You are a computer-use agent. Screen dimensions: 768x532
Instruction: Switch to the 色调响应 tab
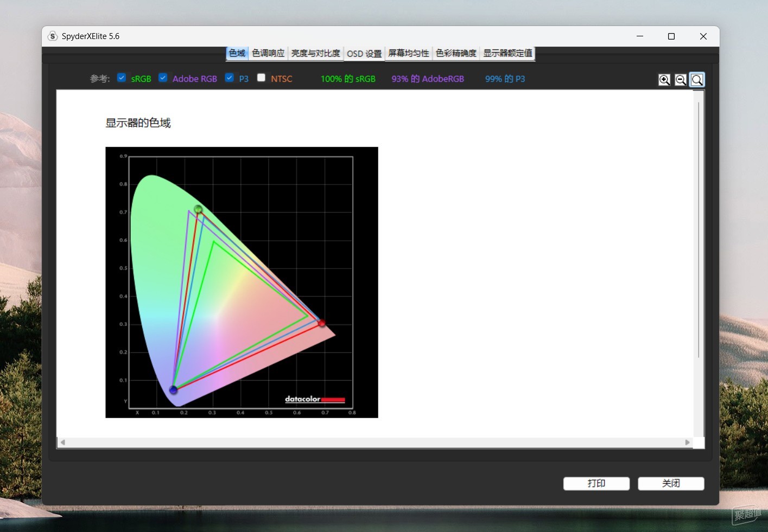(268, 53)
